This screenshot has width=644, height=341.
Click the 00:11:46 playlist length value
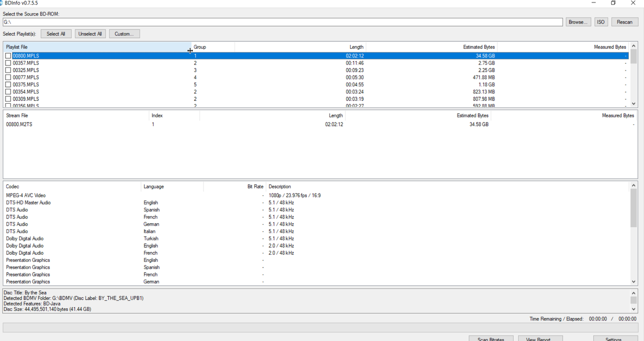pyautogui.click(x=355, y=63)
